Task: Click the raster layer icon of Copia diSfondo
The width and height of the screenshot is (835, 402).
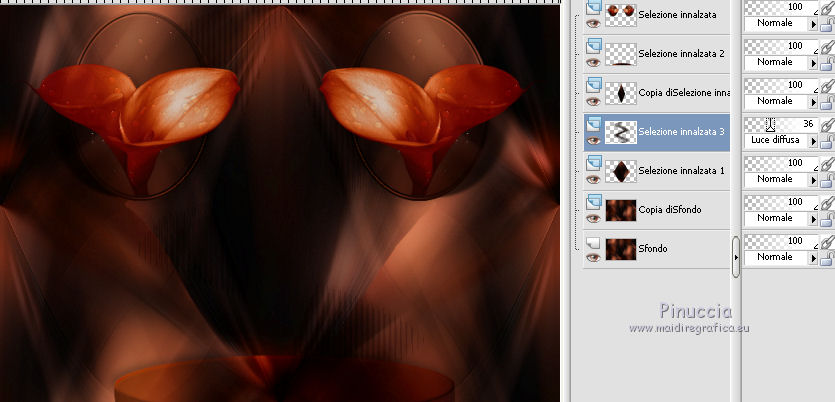Action: coord(593,202)
